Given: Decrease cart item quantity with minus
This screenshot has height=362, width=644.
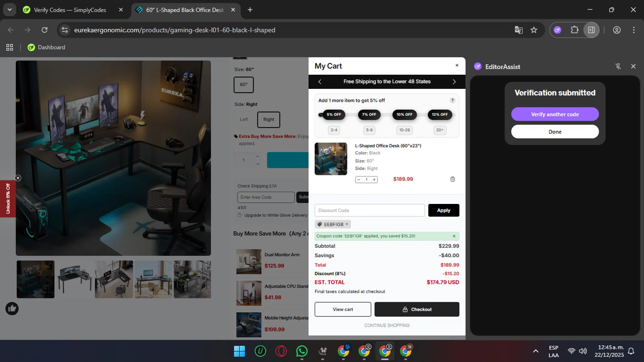Looking at the screenshot, I should pyautogui.click(x=359, y=179).
